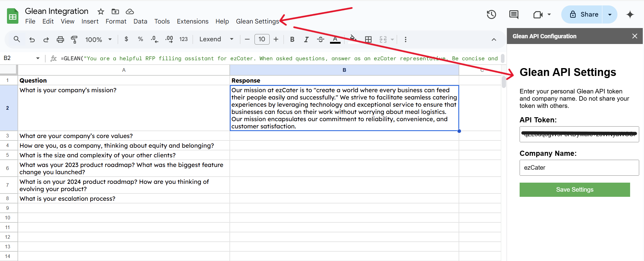Open version history clock icon
The height and width of the screenshot is (261, 644).
coord(491,14)
